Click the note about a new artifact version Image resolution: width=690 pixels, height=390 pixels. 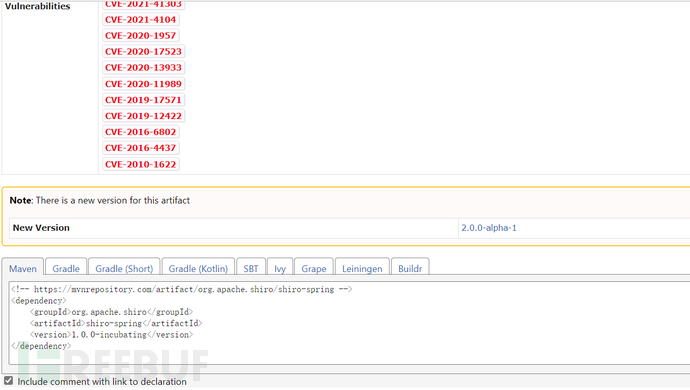[100, 200]
